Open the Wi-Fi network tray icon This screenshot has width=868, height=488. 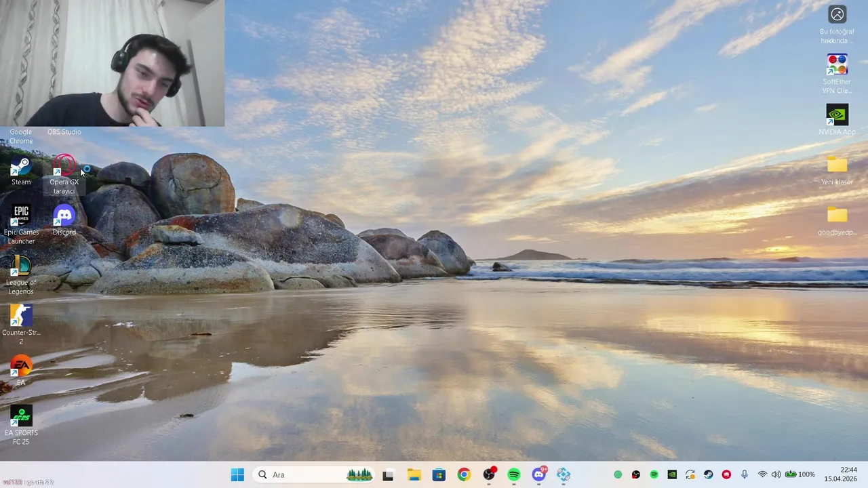pos(763,474)
